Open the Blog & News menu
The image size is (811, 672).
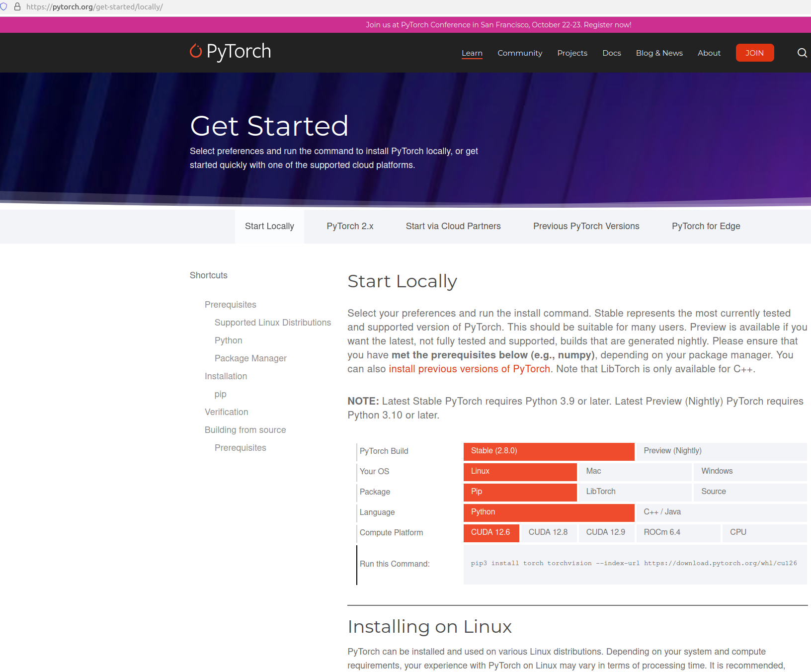point(659,53)
